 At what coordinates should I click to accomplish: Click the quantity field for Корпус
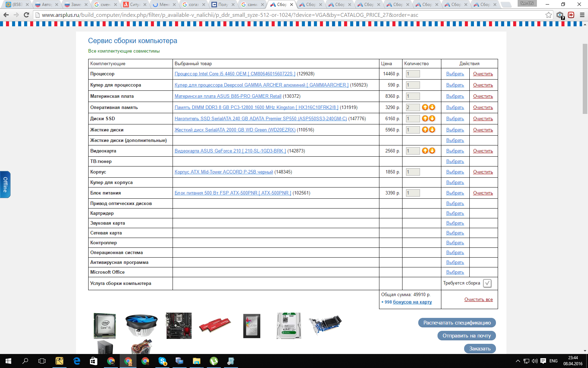click(x=413, y=172)
